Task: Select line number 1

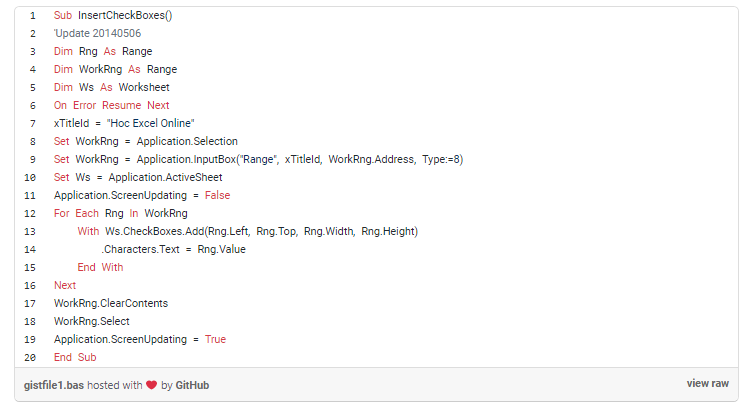Action: (x=33, y=16)
